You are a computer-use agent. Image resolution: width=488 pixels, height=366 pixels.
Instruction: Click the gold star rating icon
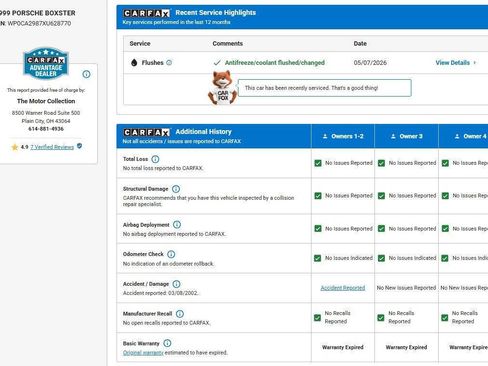15,147
